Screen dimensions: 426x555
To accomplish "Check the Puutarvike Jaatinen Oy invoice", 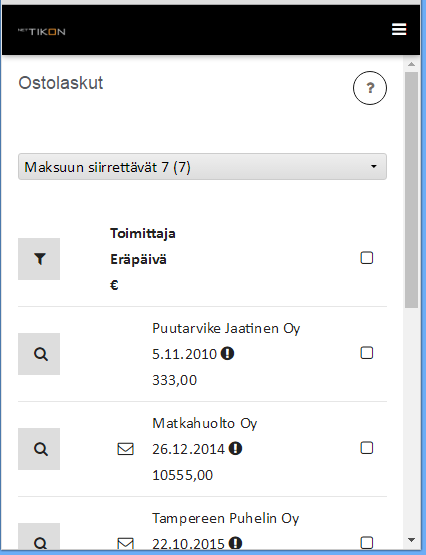I will point(367,353).
